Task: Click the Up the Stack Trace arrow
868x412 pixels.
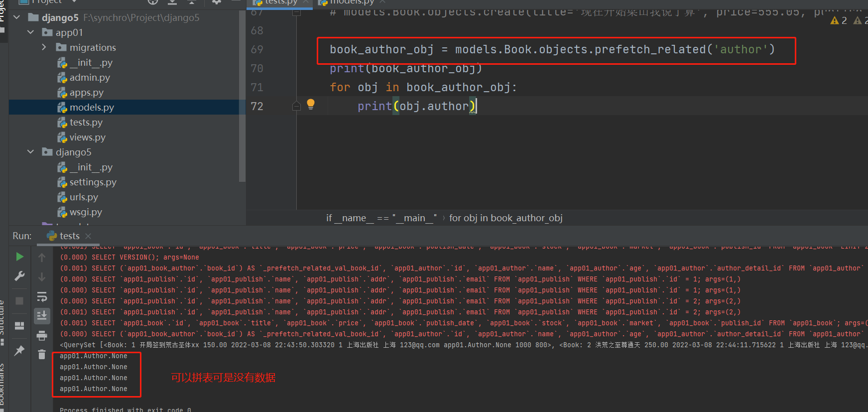Action: click(42, 258)
